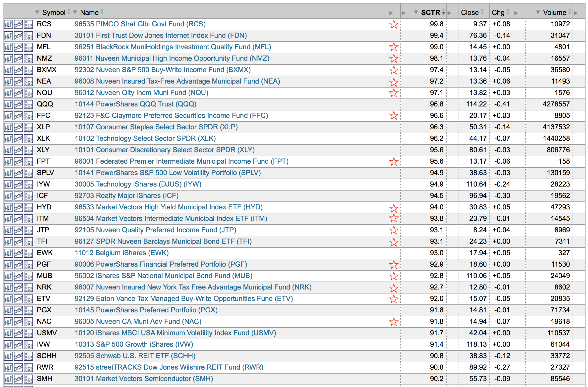This screenshot has width=588, height=387.
Task: Sort table by Symbol column
Action: point(69,12)
